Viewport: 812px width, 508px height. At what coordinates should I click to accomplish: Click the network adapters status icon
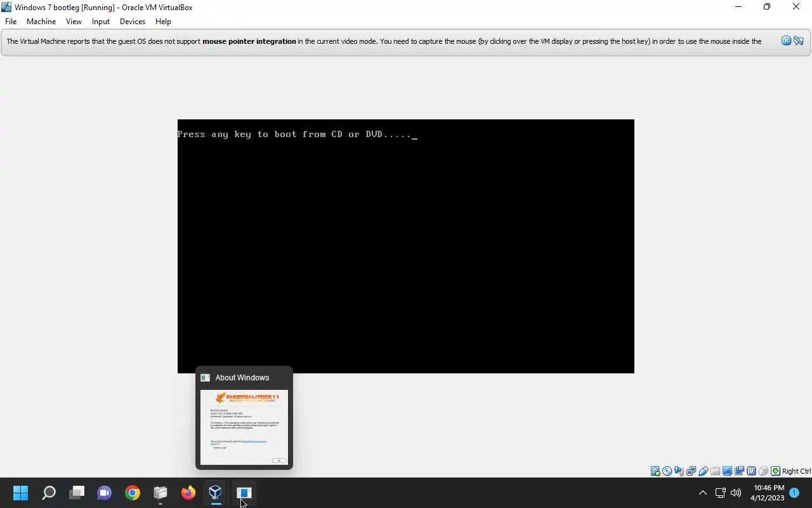(691, 471)
